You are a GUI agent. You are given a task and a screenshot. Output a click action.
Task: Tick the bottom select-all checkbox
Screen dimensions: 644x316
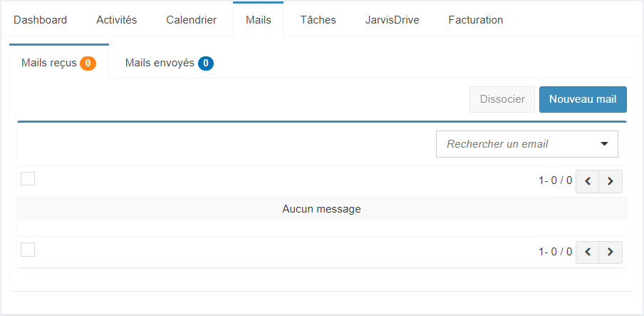(x=28, y=250)
